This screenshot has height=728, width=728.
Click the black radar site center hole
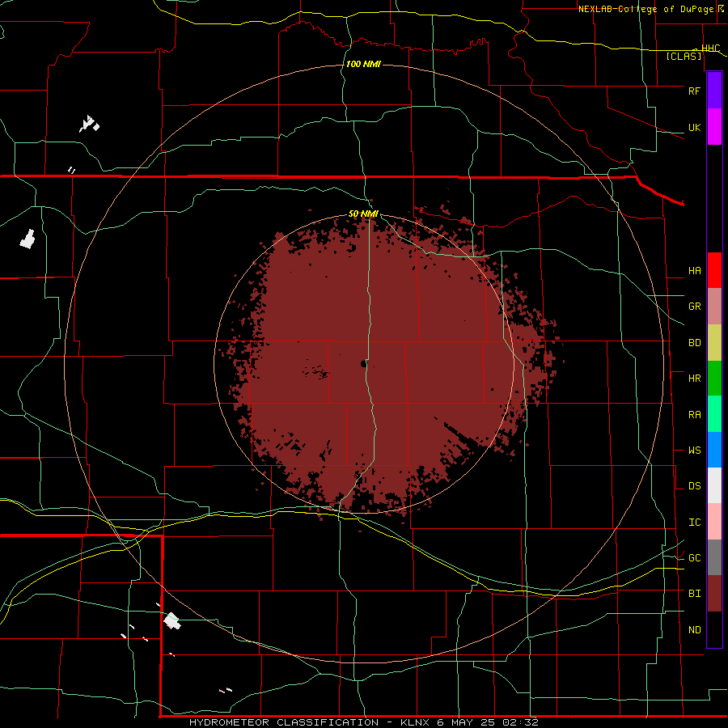pyautogui.click(x=364, y=363)
